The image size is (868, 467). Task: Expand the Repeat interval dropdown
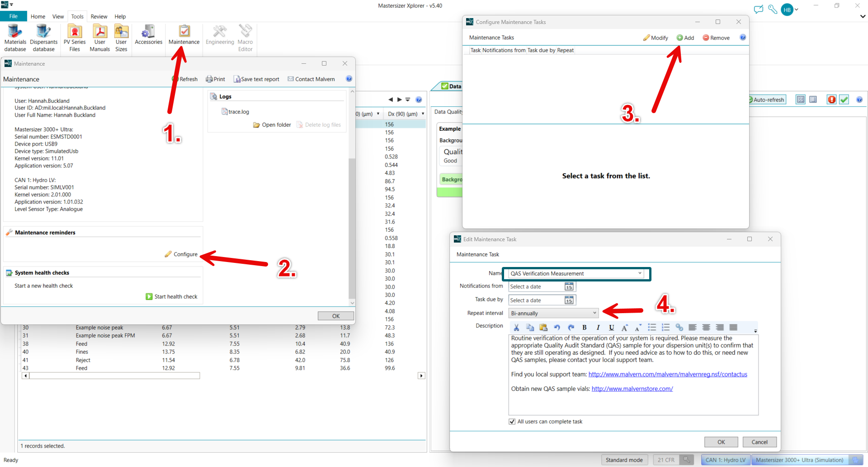(x=594, y=313)
